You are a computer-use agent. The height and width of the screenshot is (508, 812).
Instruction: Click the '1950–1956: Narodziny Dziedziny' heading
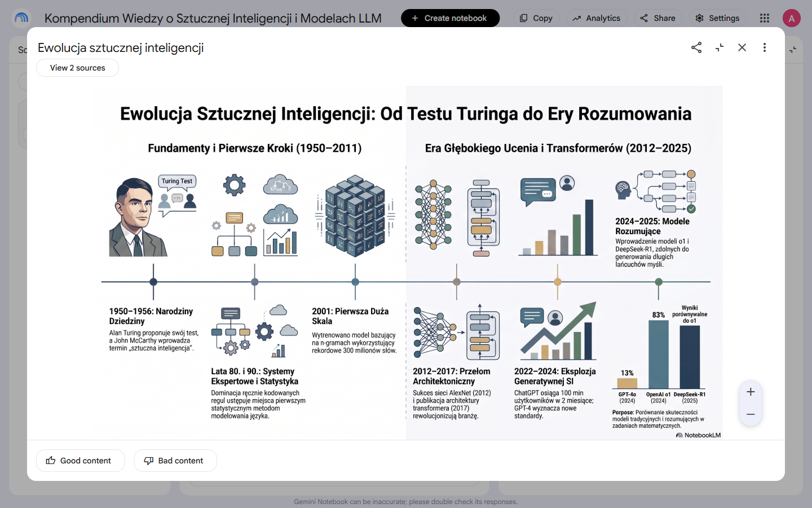(151, 316)
